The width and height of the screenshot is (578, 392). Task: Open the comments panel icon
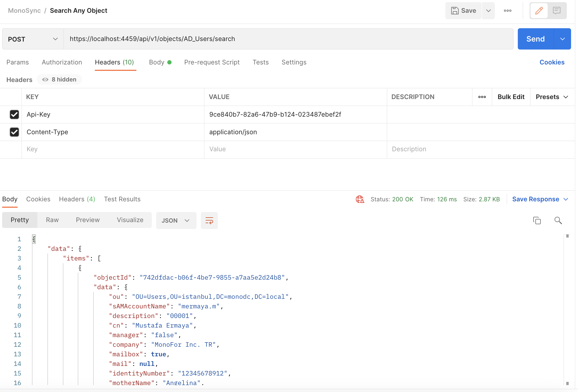point(556,11)
